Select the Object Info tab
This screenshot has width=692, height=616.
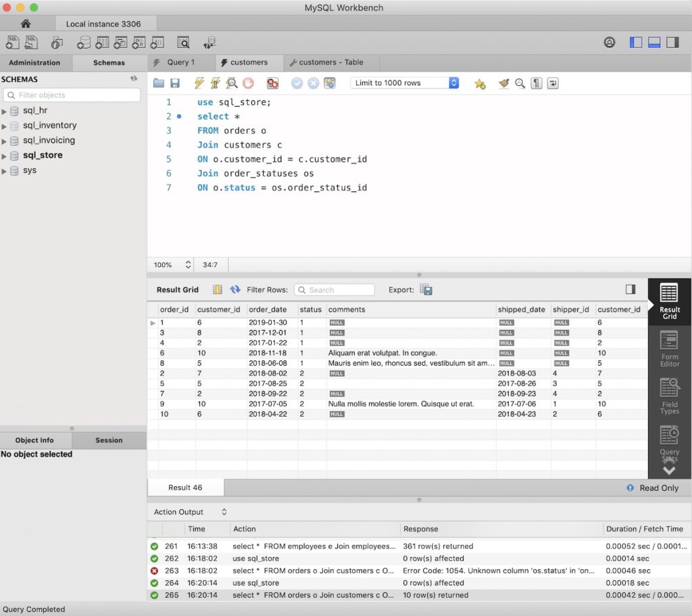(x=34, y=440)
